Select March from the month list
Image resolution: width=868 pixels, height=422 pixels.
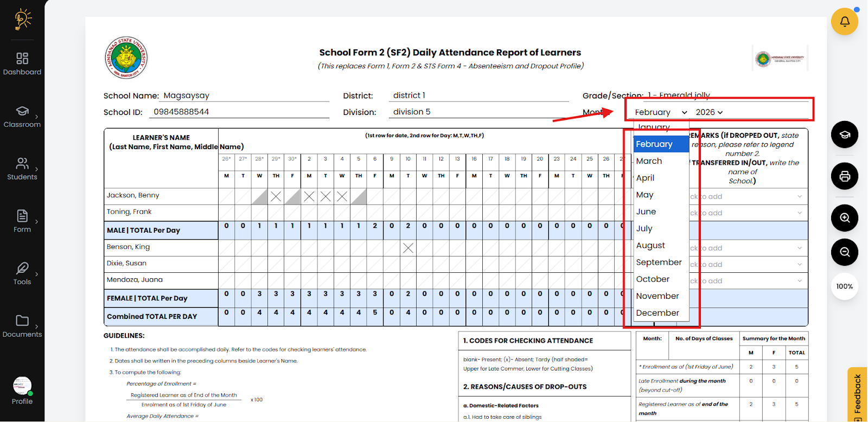(x=649, y=161)
